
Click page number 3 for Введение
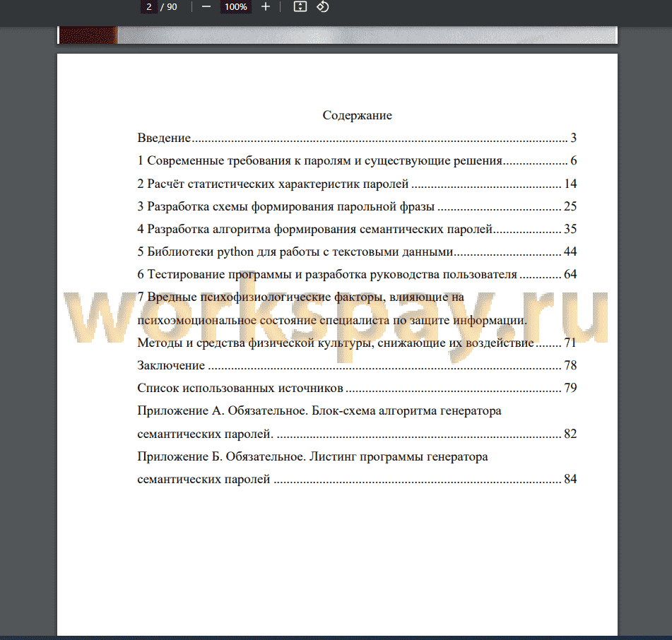(574, 138)
